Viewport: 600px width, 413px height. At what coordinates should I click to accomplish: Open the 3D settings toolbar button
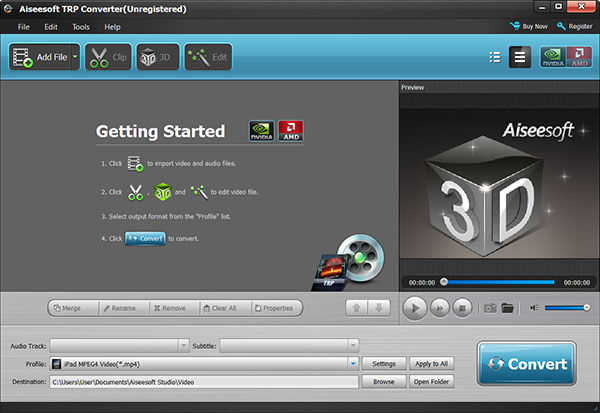tap(157, 57)
